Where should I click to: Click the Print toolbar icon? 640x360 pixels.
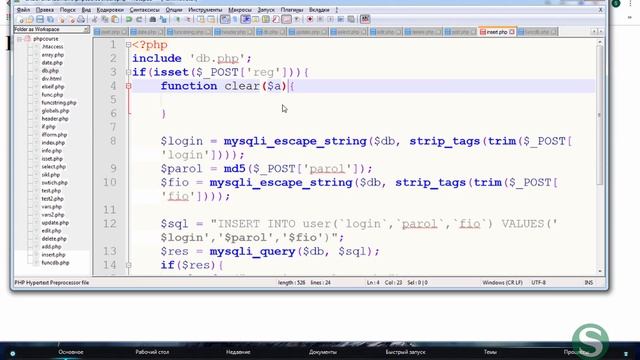tap(81, 19)
